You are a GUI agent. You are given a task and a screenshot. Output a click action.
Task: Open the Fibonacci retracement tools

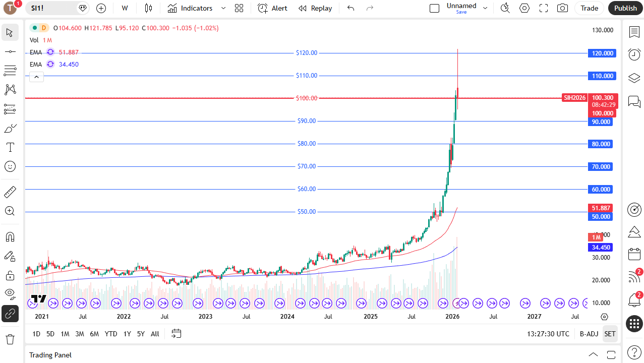(10, 71)
